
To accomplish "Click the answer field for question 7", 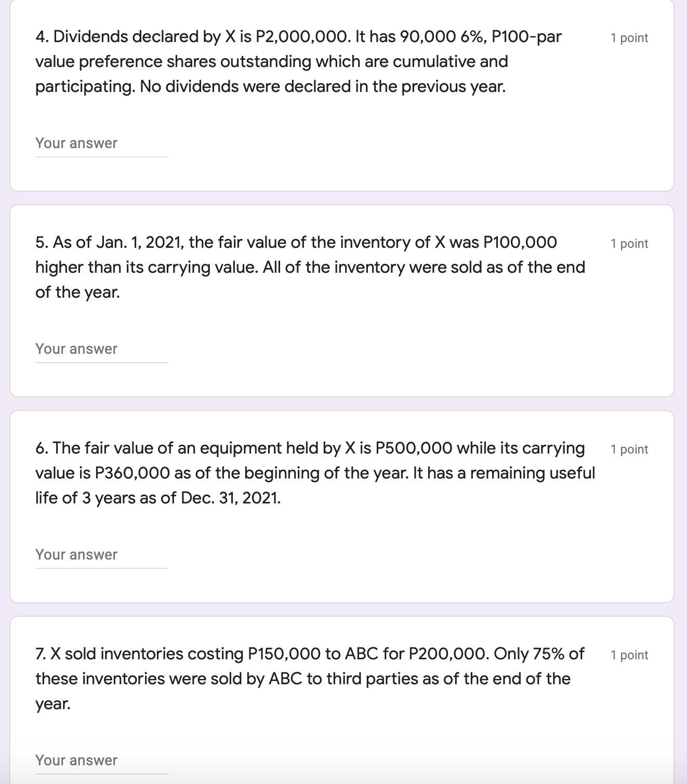I will pos(101,760).
